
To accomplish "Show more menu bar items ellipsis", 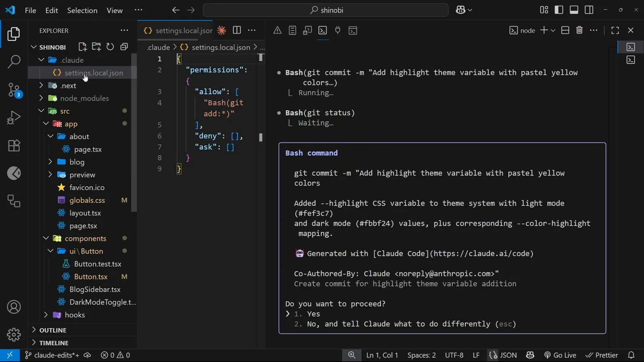I will tap(138, 10).
